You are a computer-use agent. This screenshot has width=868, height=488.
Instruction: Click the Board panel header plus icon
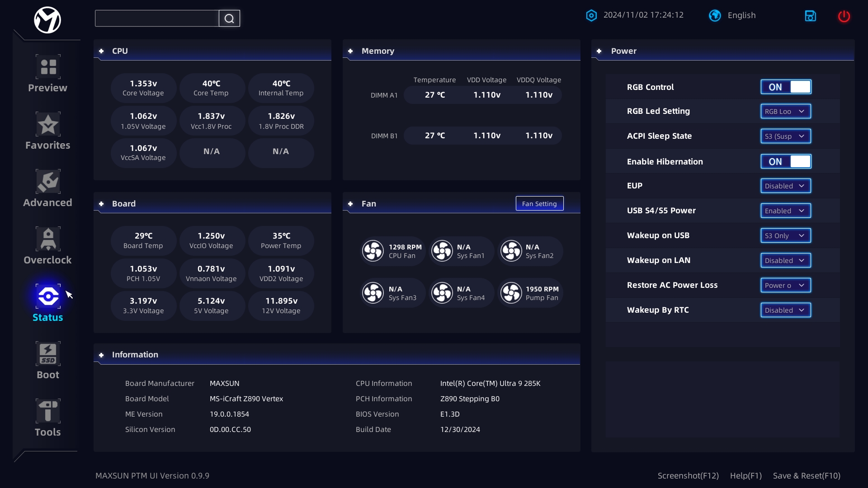(101, 204)
